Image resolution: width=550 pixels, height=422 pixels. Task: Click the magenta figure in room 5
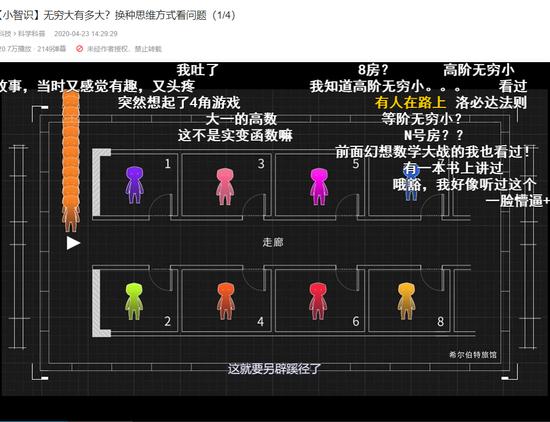pyautogui.click(x=319, y=187)
